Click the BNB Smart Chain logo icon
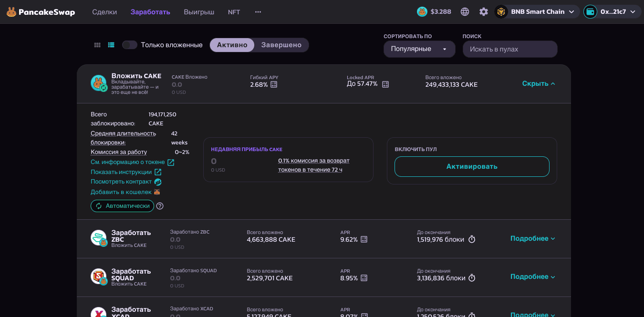 (x=501, y=12)
